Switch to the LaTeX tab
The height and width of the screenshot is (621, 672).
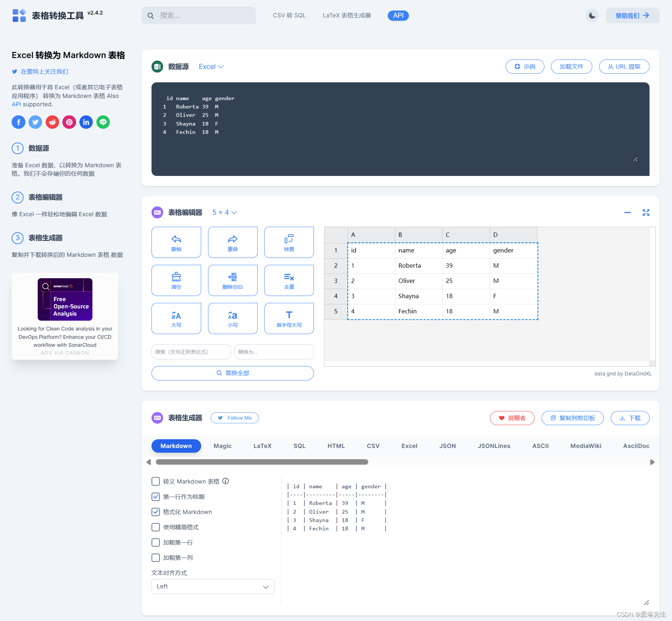(x=262, y=446)
